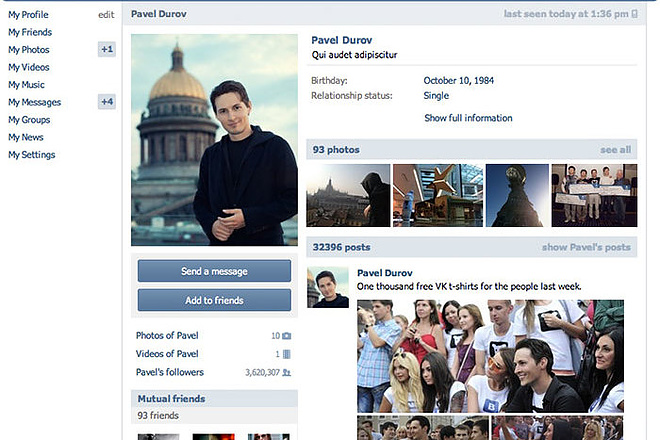Click the post author avatar thumbnail

[x=328, y=287]
